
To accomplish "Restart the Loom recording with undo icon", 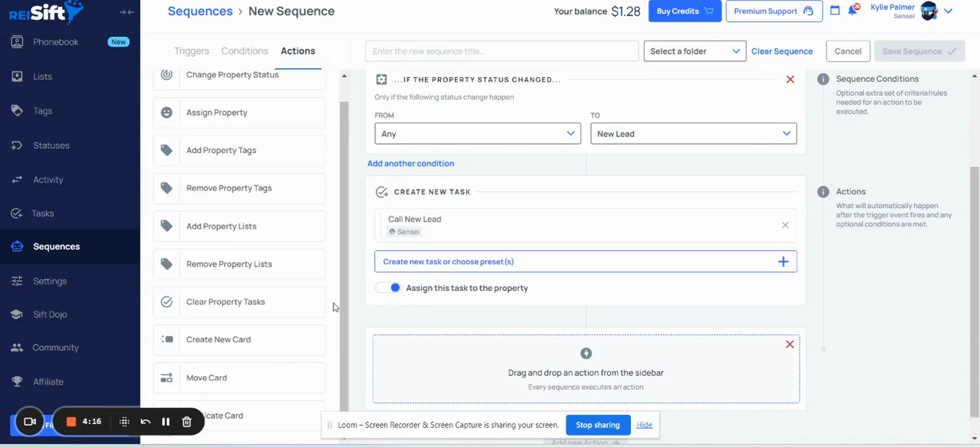I will tap(145, 421).
